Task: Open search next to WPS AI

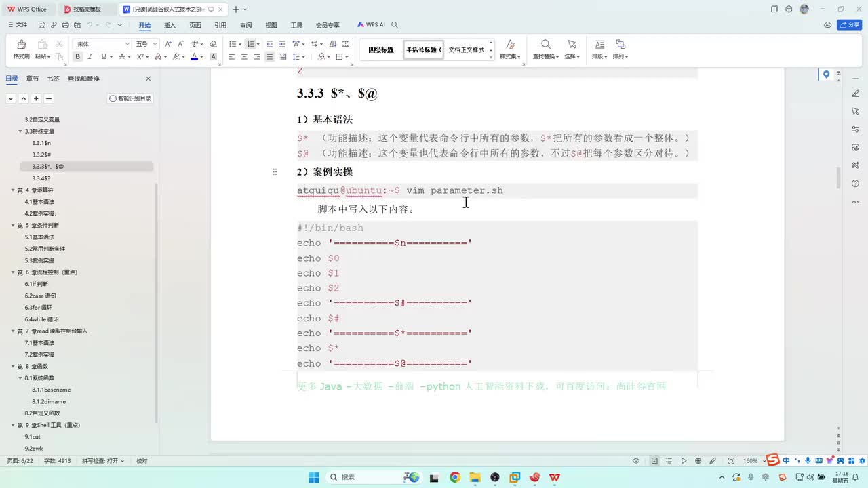Action: click(x=395, y=25)
